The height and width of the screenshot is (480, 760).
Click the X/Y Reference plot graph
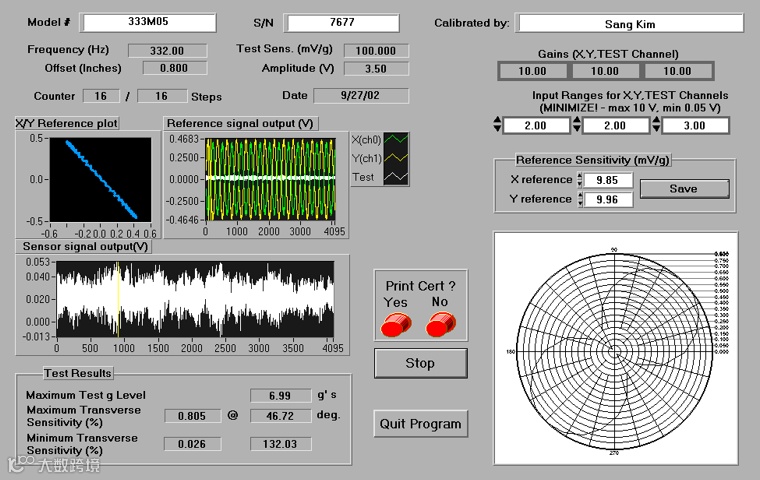pos(100,178)
